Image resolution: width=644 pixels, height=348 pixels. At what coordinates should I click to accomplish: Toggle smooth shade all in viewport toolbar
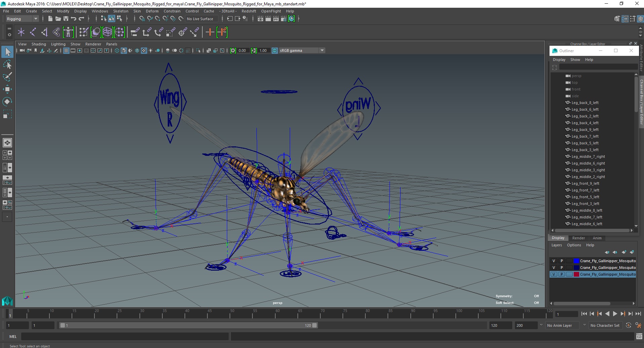click(124, 50)
